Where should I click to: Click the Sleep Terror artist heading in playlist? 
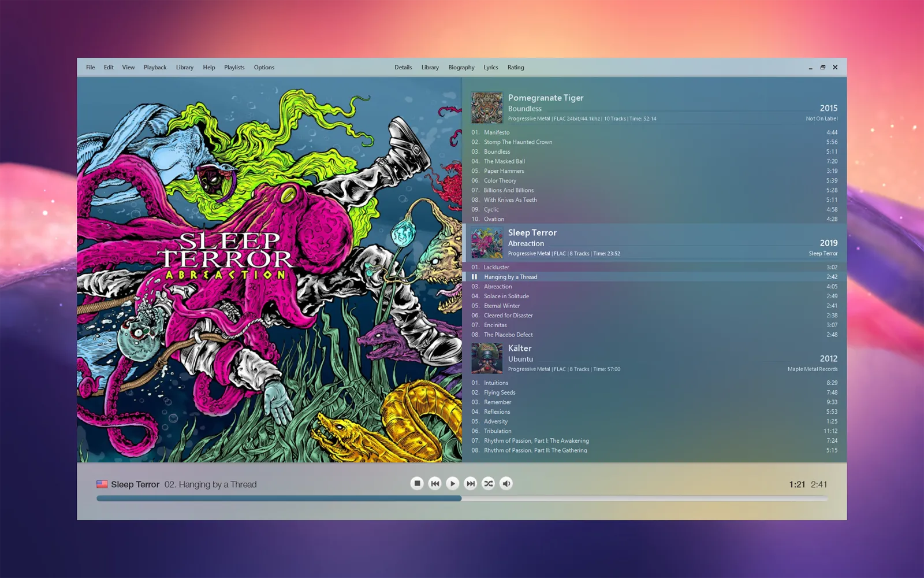(x=532, y=232)
